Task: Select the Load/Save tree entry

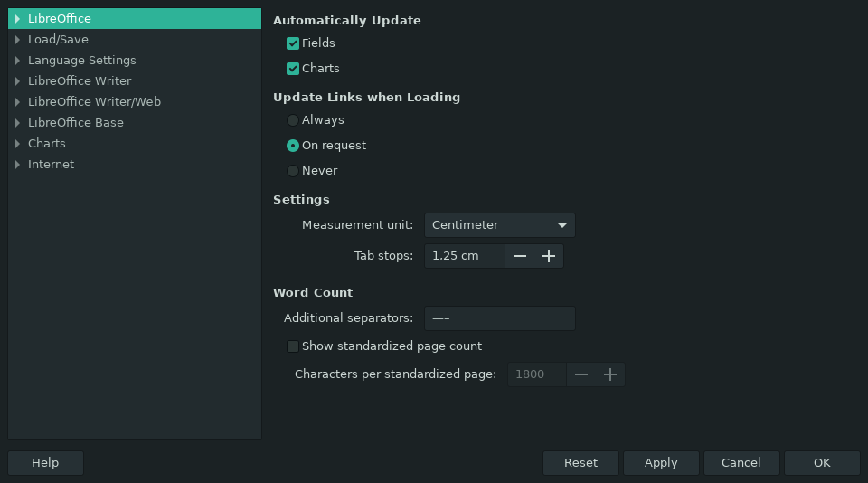Action: click(135, 39)
